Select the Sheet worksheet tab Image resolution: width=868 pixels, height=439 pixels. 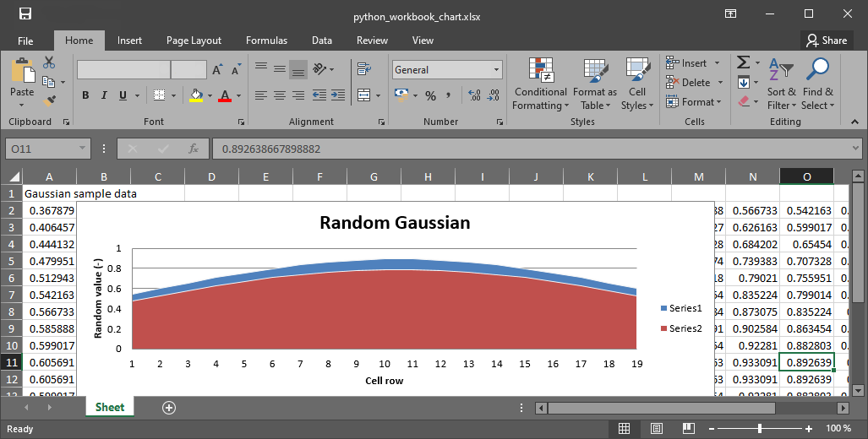(x=110, y=407)
